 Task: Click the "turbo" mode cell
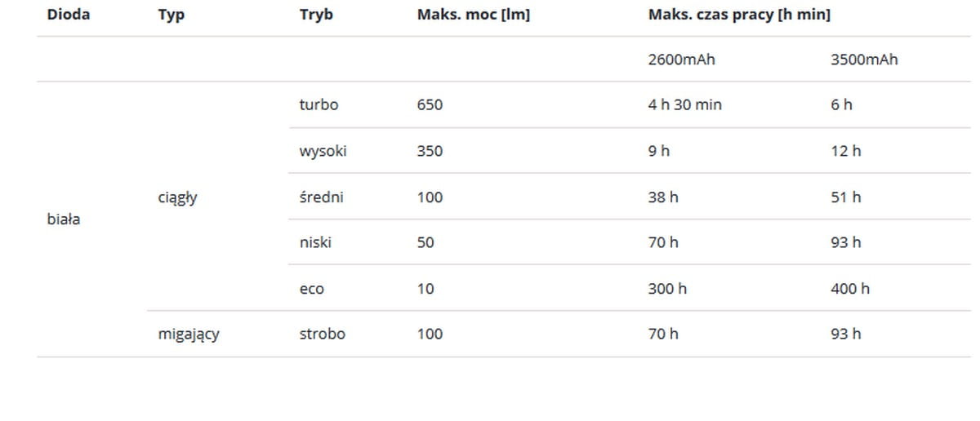tap(318, 104)
